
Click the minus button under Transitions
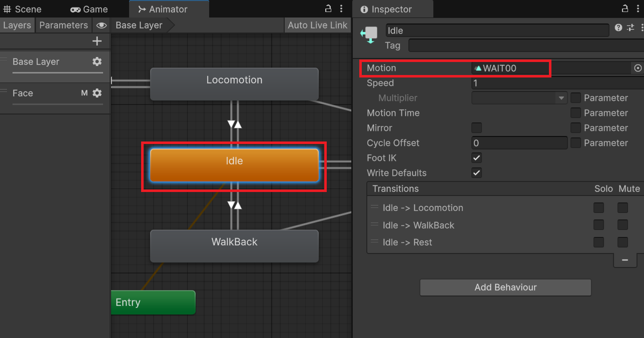(x=624, y=260)
